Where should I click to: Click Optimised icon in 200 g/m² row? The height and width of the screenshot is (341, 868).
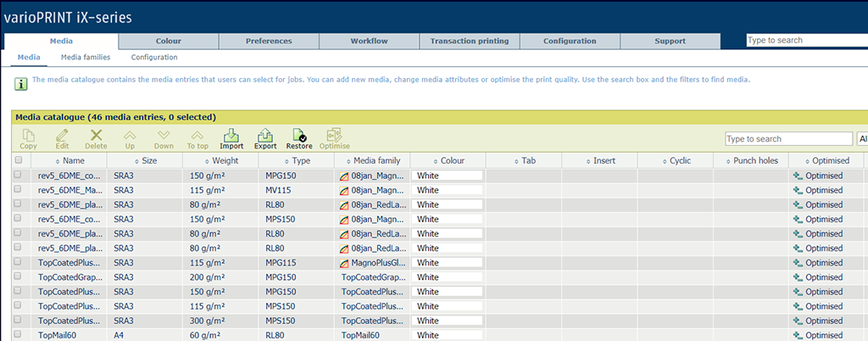798,277
